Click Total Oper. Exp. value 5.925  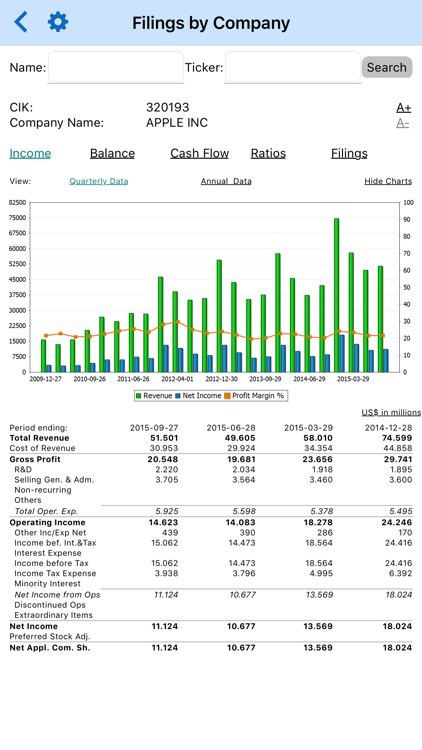click(x=166, y=511)
